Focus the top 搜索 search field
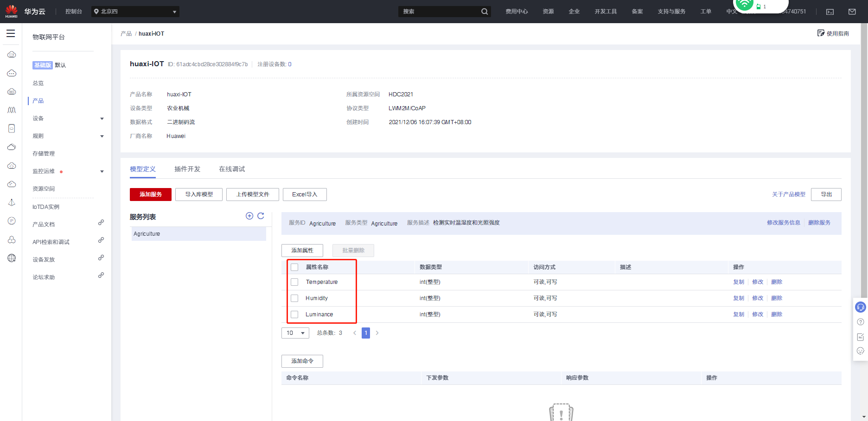The height and width of the screenshot is (421, 868). pos(440,12)
